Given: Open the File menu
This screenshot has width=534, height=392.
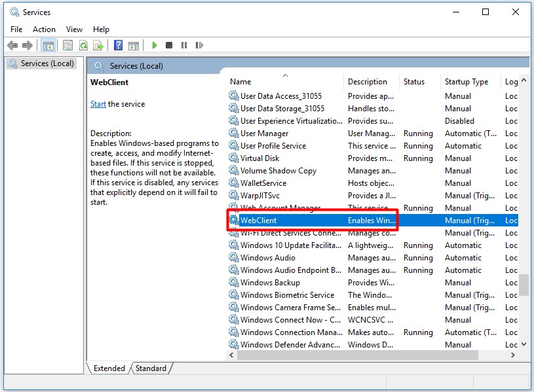Looking at the screenshot, I should click(x=16, y=29).
